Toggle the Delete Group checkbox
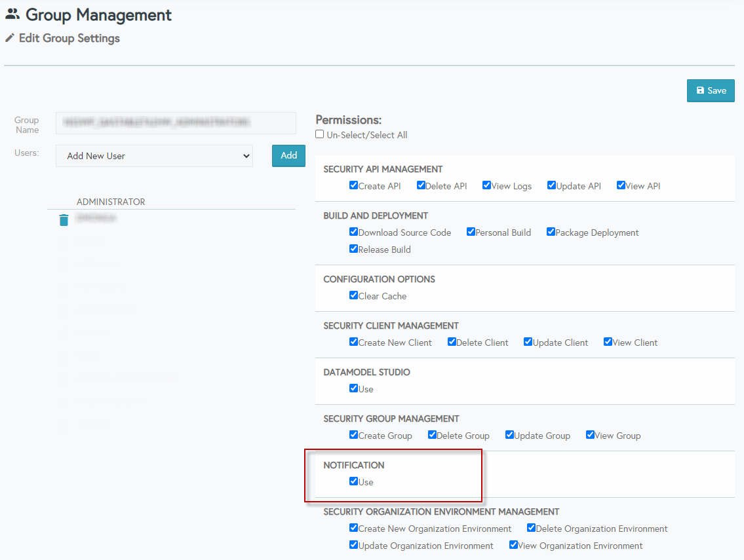 coord(432,434)
